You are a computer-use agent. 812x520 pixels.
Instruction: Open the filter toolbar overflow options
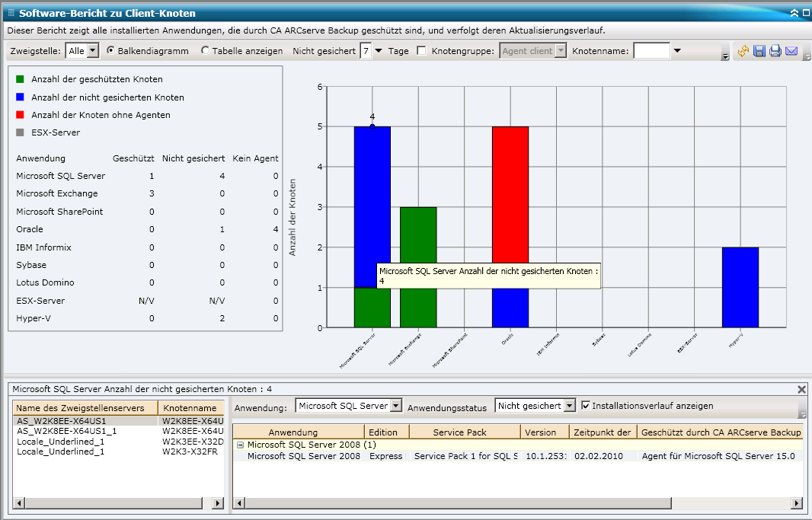(x=725, y=55)
